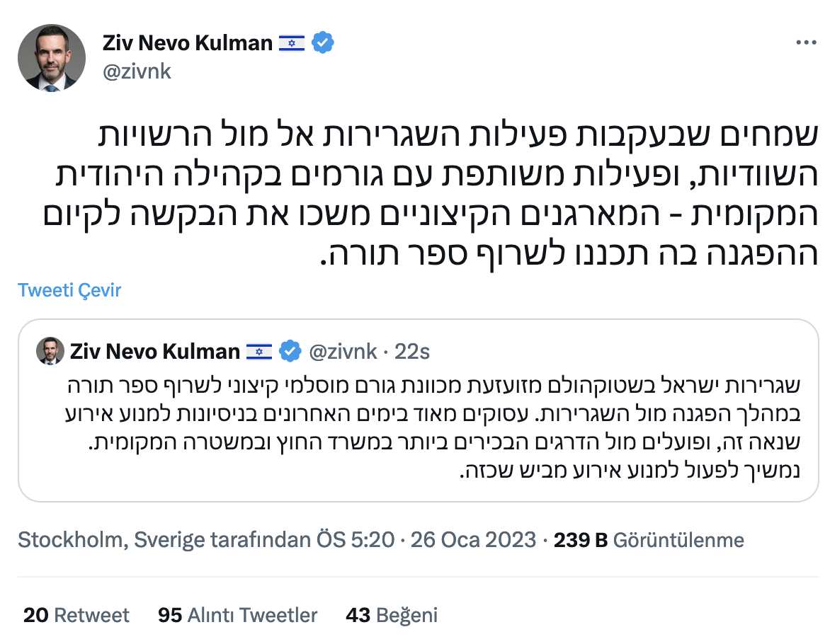Click the @zivnk handle in the quoted tweet

tap(342, 351)
